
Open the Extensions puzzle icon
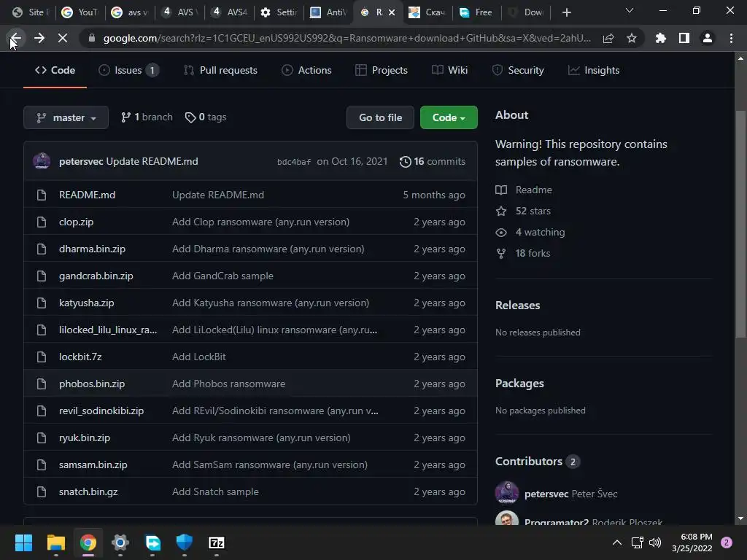(660, 38)
